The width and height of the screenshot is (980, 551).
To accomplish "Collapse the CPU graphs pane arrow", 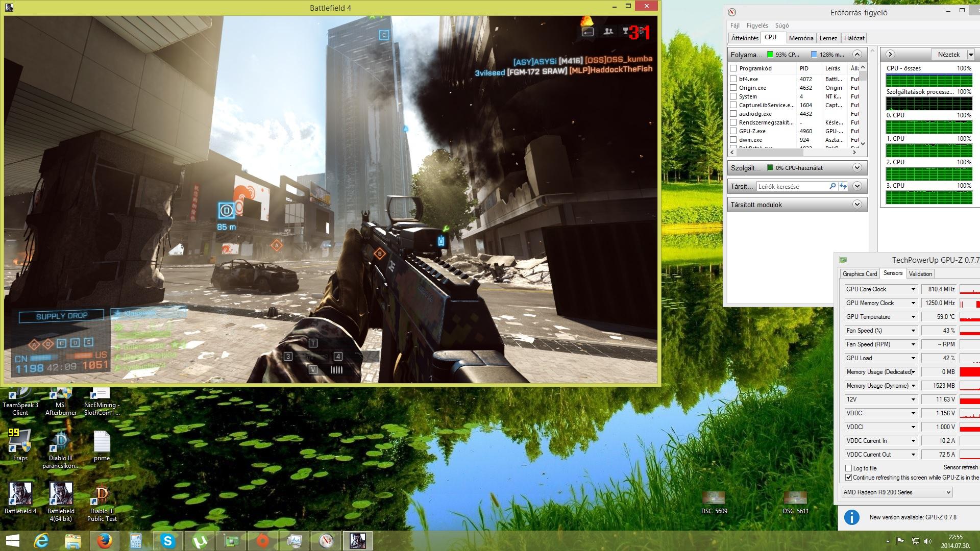I will pos(890,54).
